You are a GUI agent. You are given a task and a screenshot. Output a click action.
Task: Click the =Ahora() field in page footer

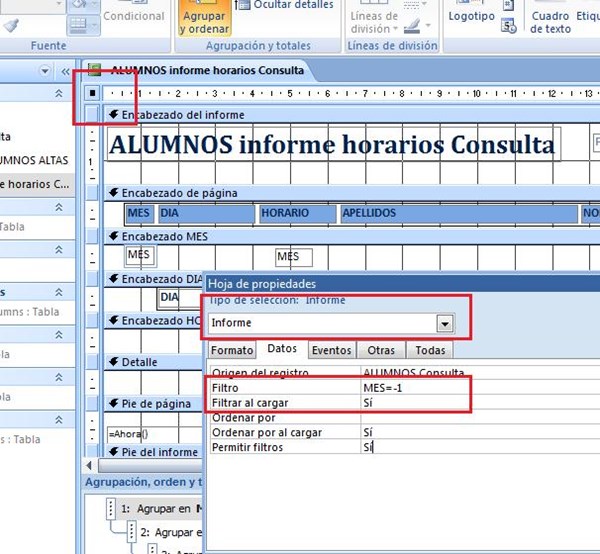point(128,435)
